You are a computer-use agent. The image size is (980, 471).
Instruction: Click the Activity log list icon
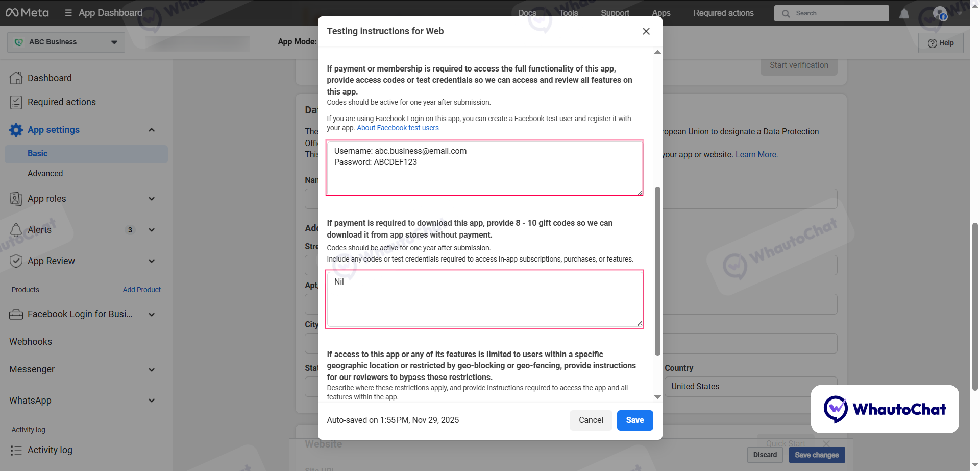point(16,450)
